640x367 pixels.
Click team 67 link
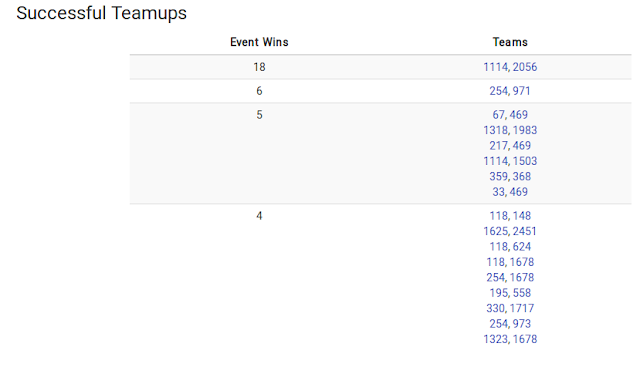pyautogui.click(x=499, y=115)
